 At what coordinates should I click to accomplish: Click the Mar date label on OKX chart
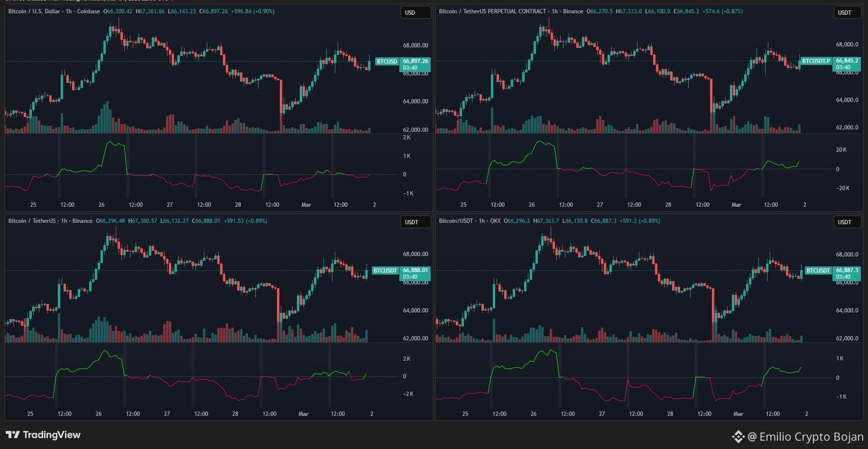739,414
